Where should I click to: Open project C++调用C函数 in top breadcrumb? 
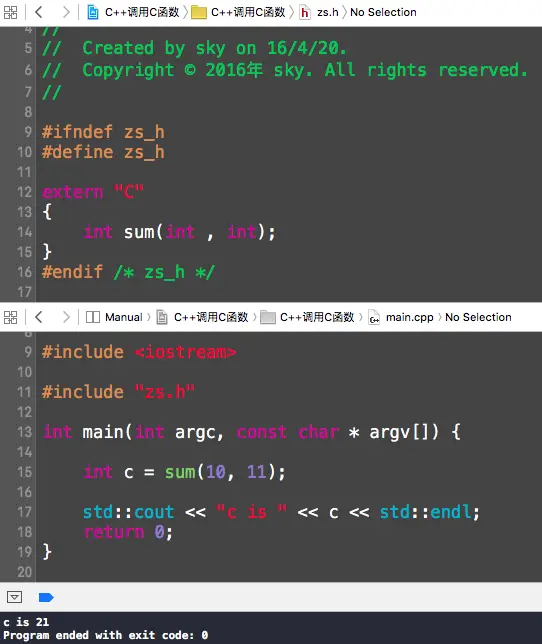142,12
